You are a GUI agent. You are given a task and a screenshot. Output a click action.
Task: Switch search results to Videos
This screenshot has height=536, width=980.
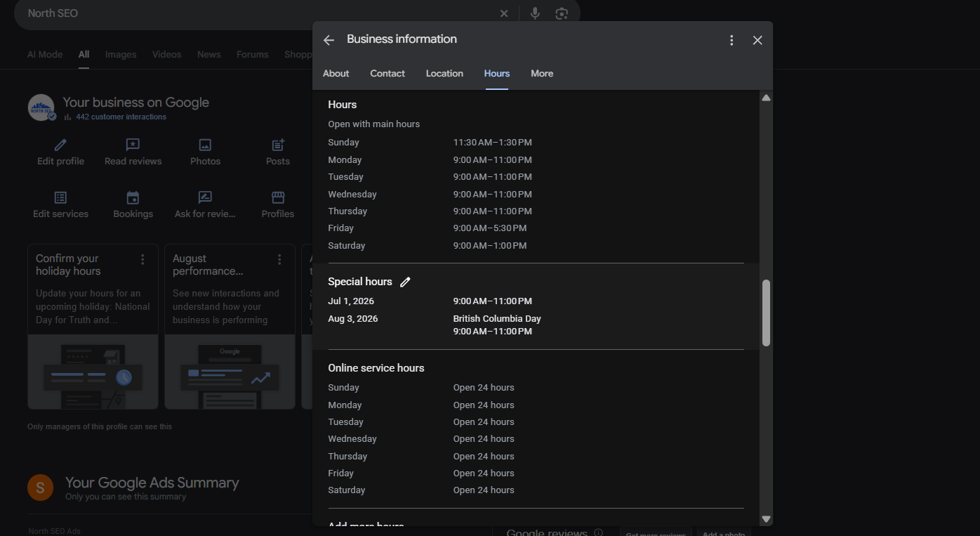pyautogui.click(x=166, y=55)
